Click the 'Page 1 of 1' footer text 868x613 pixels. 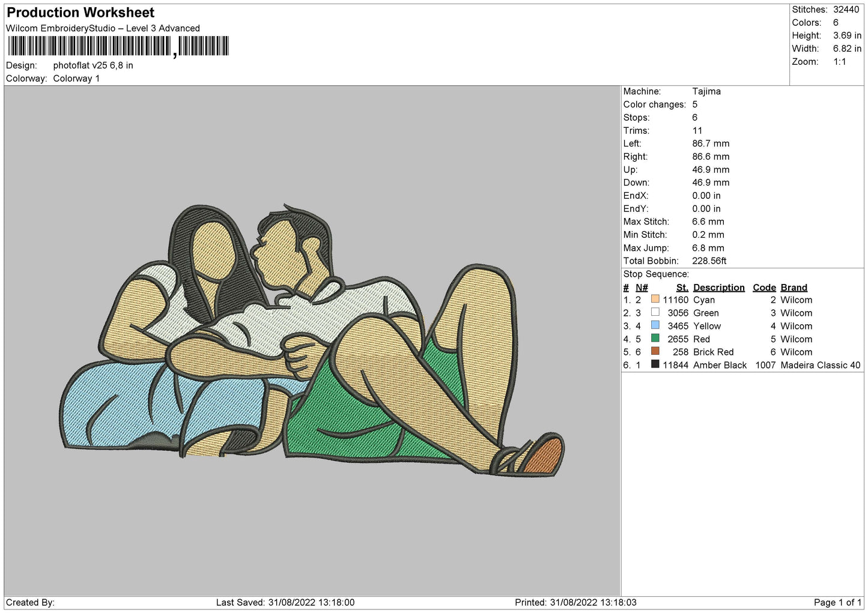tap(838, 602)
